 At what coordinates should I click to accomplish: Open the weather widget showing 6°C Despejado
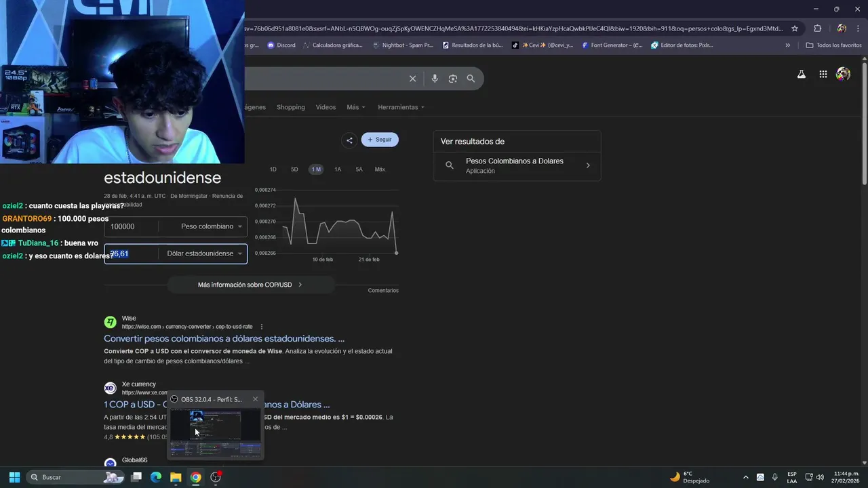690,477
